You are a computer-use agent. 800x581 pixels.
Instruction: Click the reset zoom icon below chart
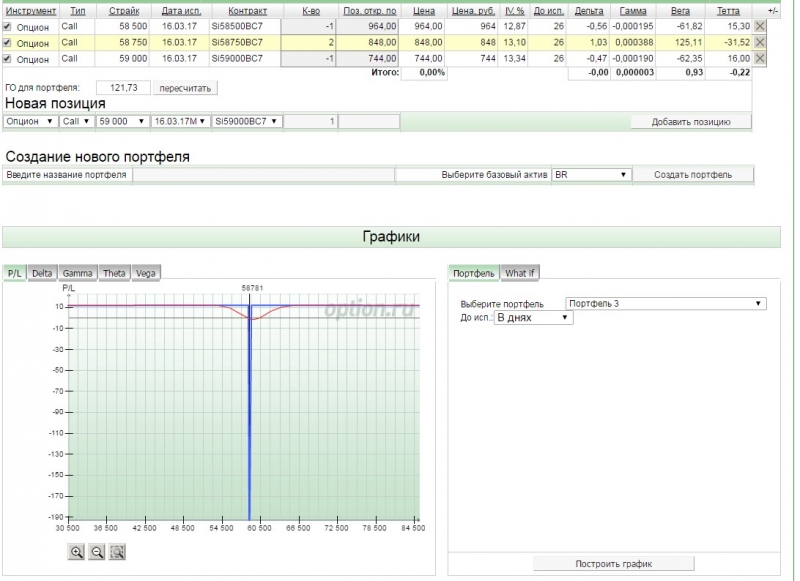point(117,552)
